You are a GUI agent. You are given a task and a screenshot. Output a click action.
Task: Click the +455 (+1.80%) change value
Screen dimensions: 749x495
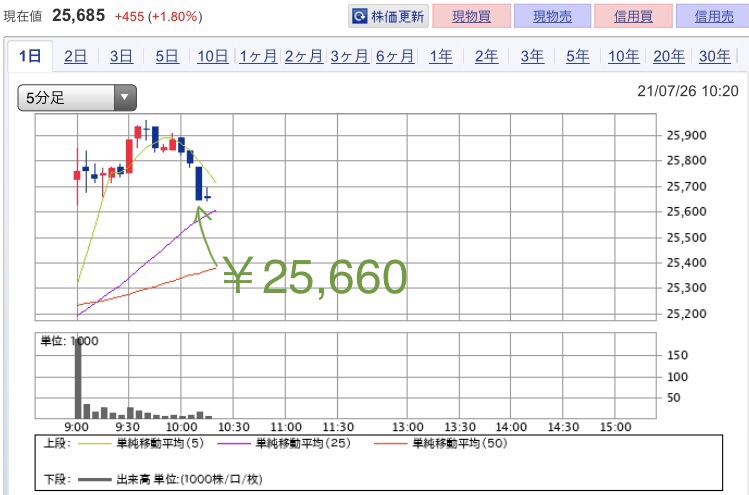coord(159,17)
